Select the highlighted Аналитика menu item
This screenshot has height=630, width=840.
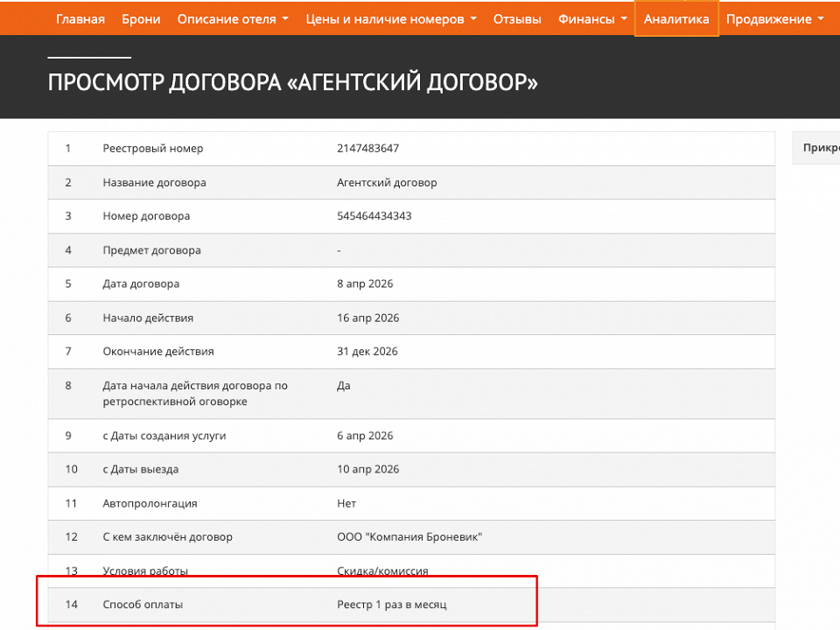point(675,17)
